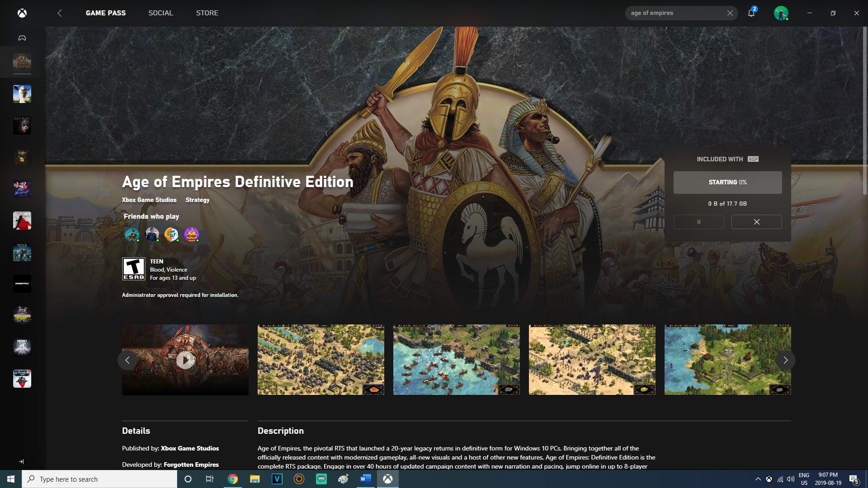Open Goat Simulator from the sidebar
868x488 pixels.
pos(22,94)
